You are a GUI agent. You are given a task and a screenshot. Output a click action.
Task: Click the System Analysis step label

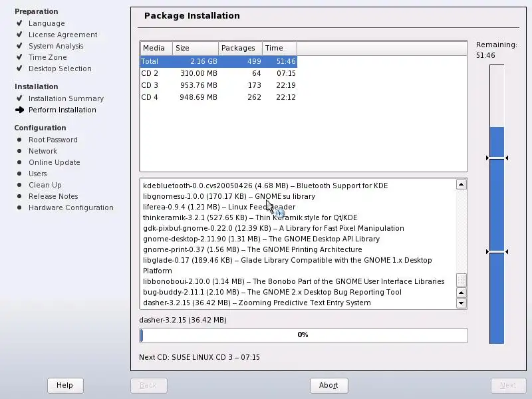(56, 46)
